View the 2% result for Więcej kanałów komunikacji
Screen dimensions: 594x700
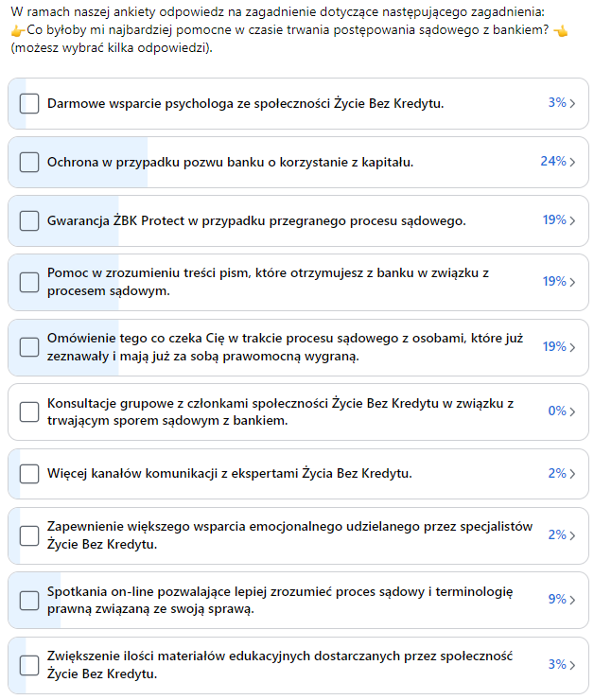(562, 473)
